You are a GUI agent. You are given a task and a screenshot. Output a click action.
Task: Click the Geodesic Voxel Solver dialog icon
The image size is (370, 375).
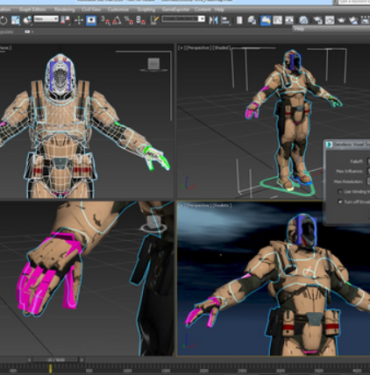pos(329,144)
